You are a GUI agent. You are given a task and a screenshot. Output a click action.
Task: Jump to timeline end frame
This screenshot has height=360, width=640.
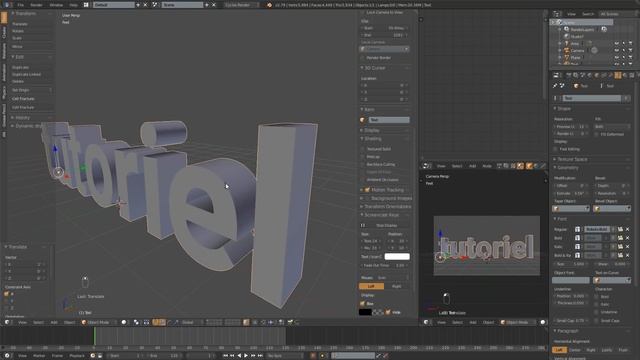[x=260, y=356]
